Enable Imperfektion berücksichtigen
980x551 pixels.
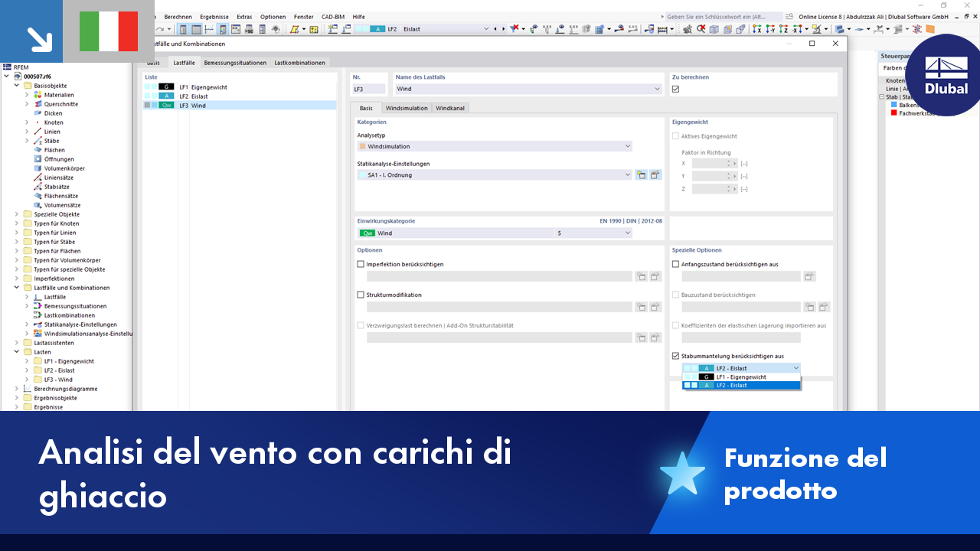coord(360,263)
